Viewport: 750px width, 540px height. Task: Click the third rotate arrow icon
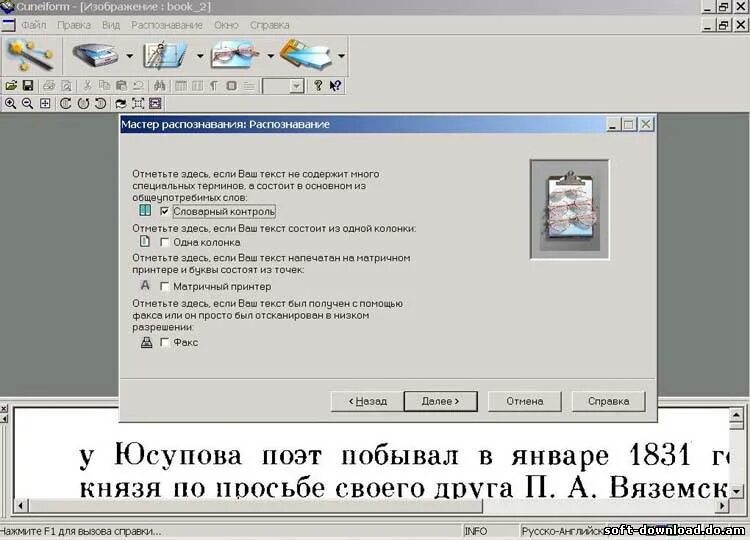click(100, 103)
